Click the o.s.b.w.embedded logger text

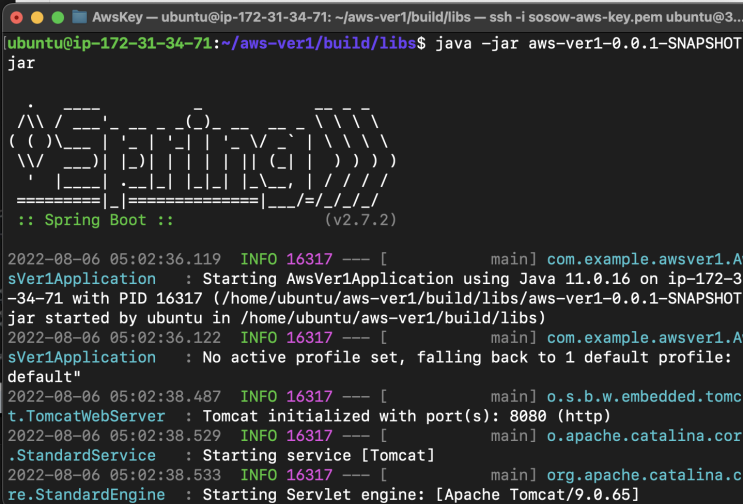(644, 396)
